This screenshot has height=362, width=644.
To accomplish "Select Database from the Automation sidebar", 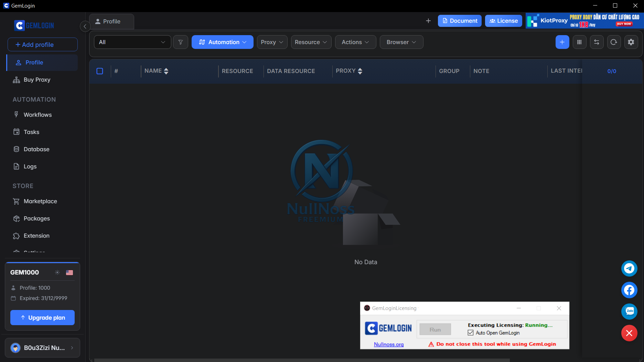I will click(x=36, y=149).
